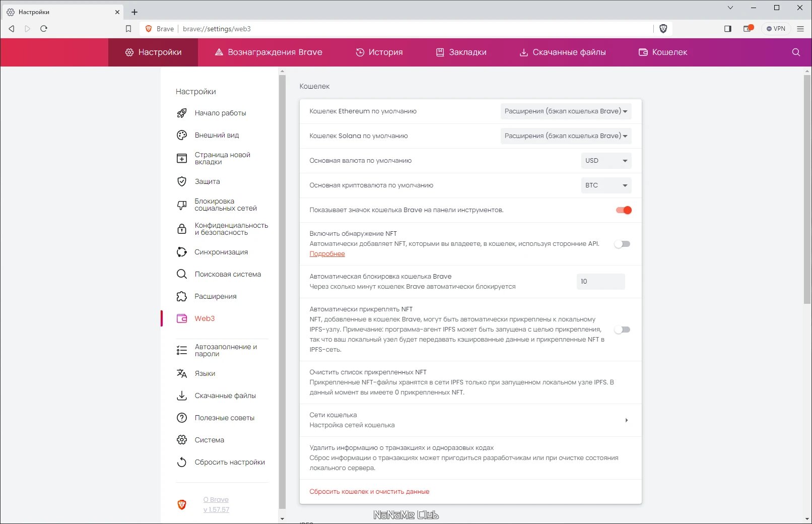
Task: Open the default Solana wallet dropdown
Action: coord(566,136)
